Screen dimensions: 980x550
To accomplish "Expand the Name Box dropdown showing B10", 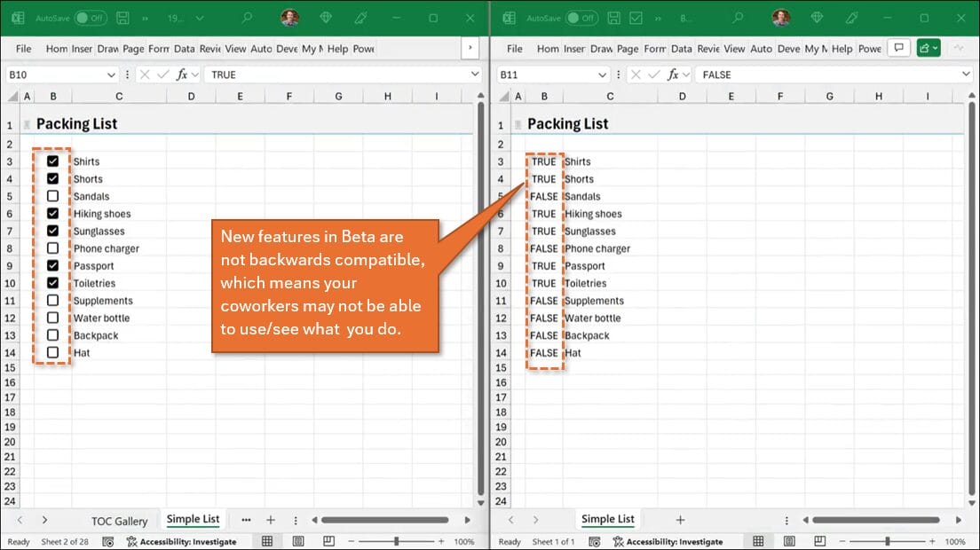I will tap(111, 75).
